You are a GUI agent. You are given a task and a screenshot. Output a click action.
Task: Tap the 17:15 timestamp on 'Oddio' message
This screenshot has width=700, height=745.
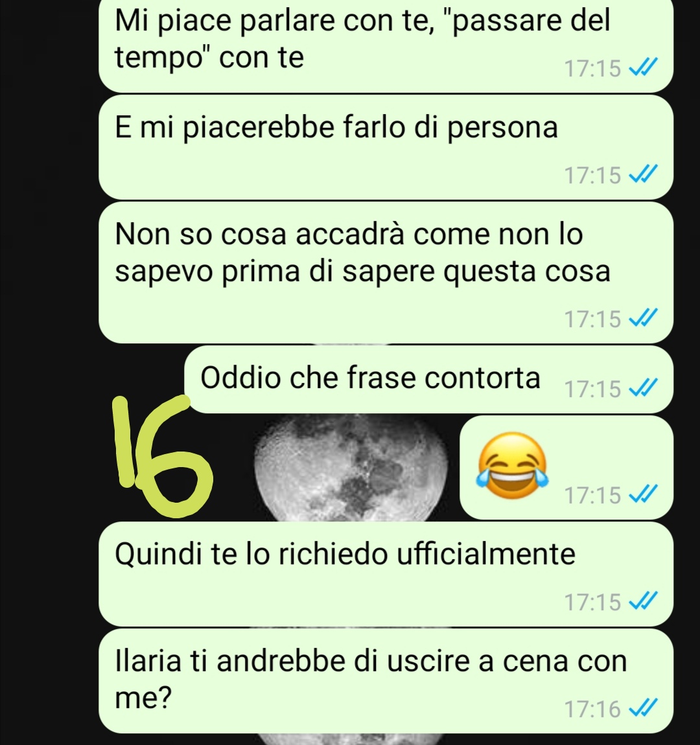coord(592,389)
